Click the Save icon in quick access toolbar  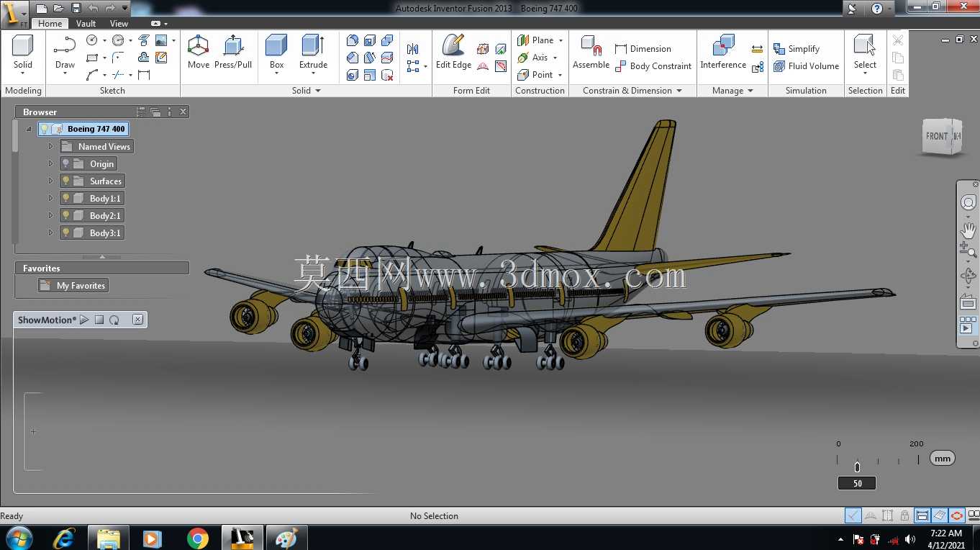point(76,9)
